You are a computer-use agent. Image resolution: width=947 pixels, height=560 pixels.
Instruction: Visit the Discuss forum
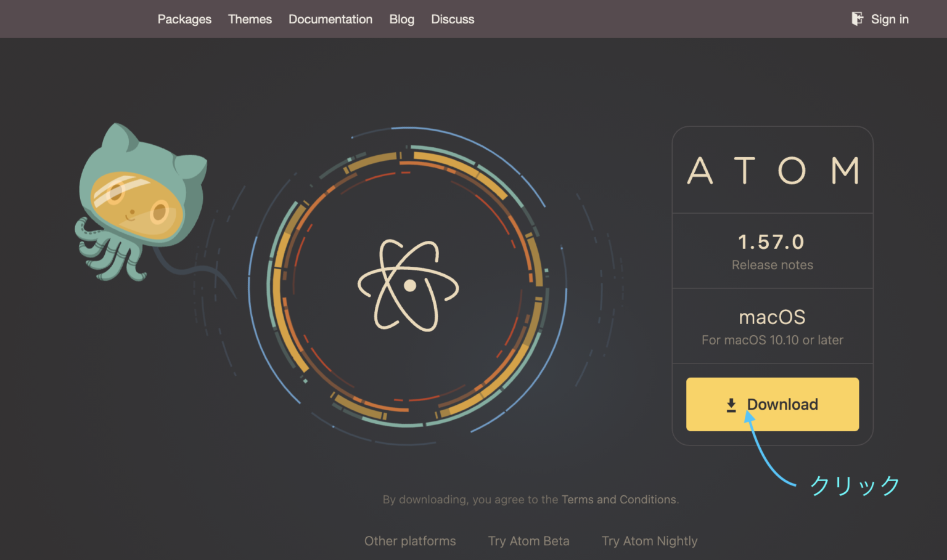(x=453, y=19)
